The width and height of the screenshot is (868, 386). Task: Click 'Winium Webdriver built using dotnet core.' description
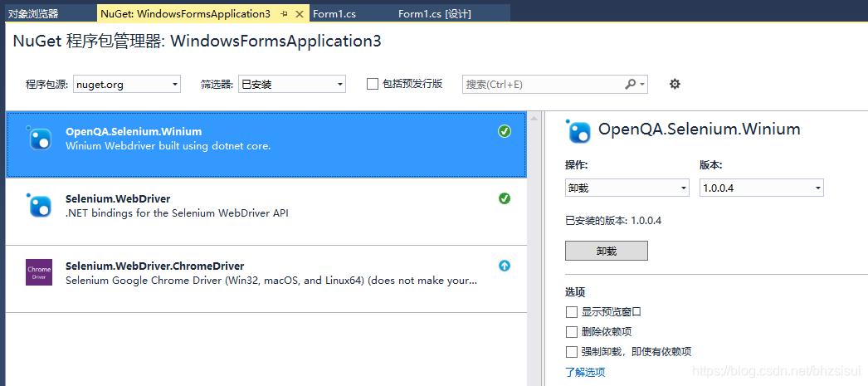coord(168,146)
